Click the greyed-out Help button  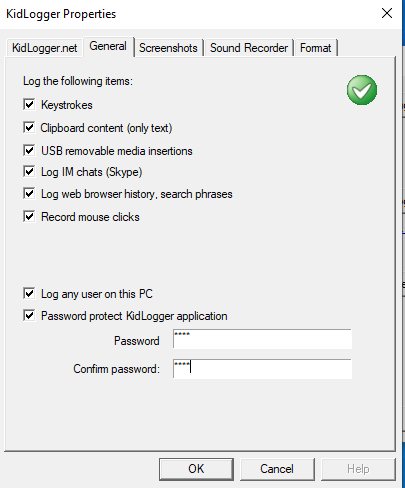(x=358, y=469)
